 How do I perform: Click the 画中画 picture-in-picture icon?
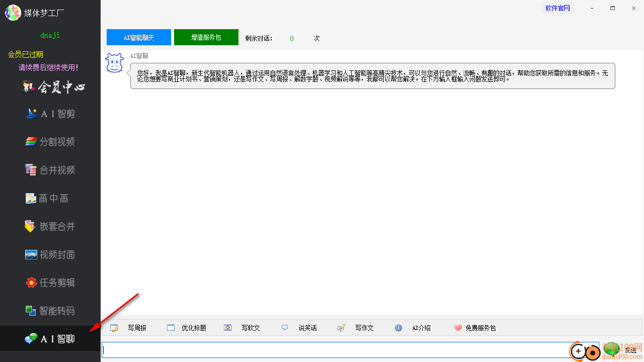coord(31,198)
